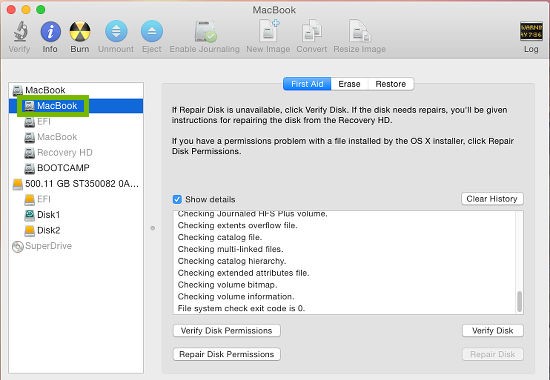Click 'Checking multi-linked files.' log line
550x380 pixels.
pyautogui.click(x=230, y=249)
